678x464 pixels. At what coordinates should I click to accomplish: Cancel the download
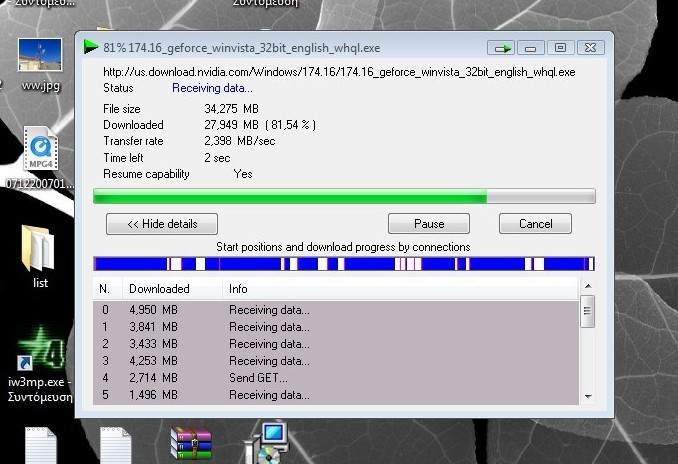[535, 224]
